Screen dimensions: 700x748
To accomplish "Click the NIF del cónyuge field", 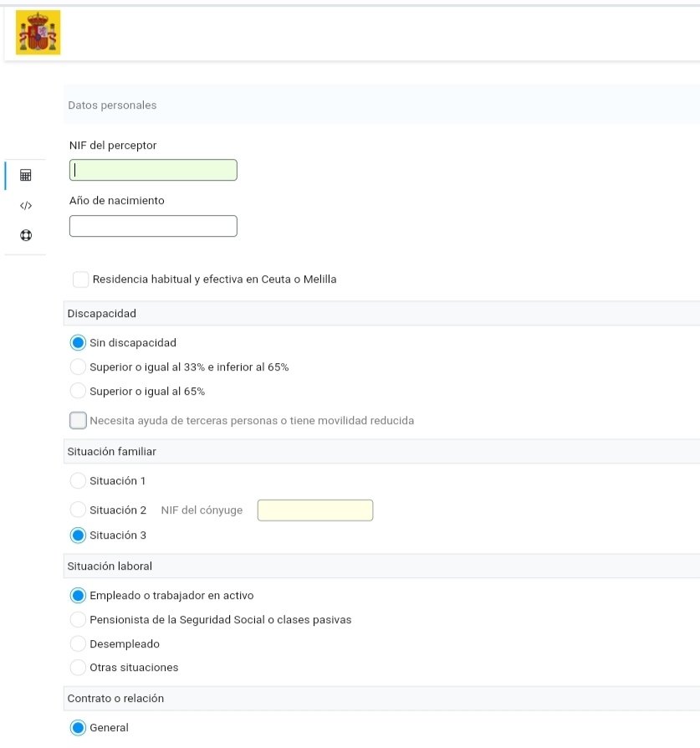I will click(x=315, y=510).
